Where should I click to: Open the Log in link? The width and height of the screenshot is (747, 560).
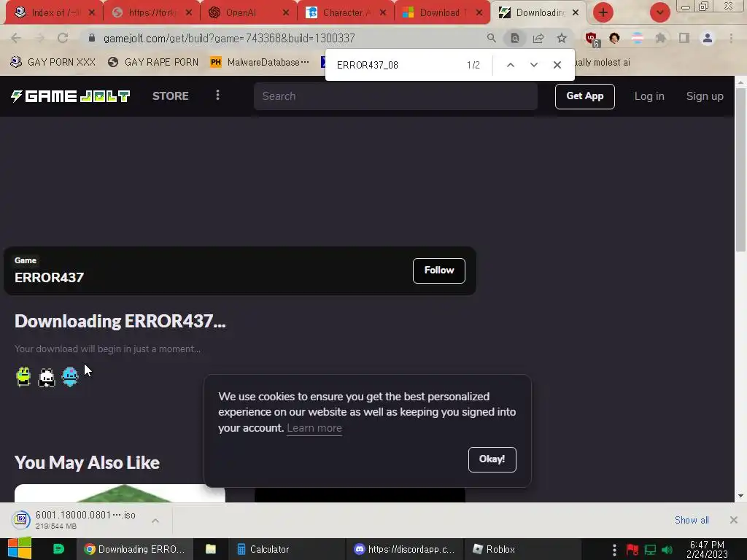(x=649, y=96)
